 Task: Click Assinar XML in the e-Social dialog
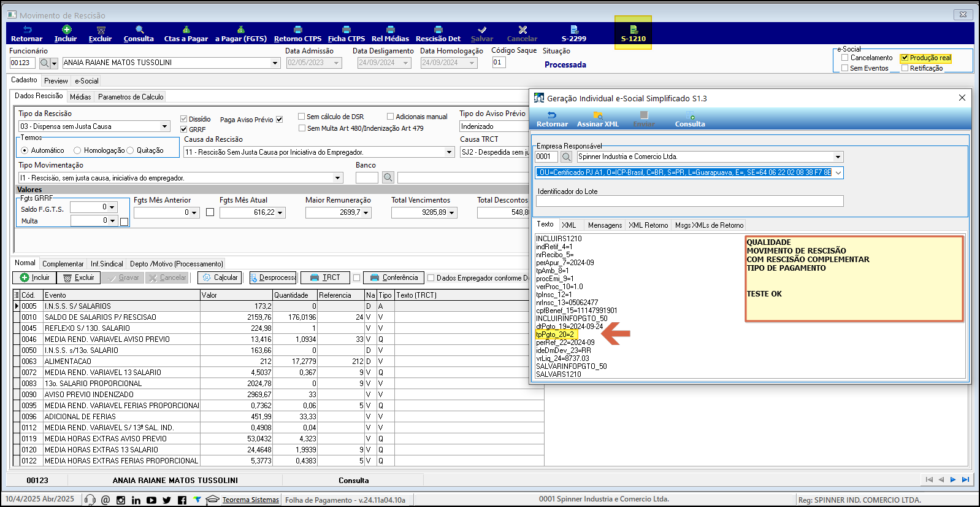tap(597, 119)
